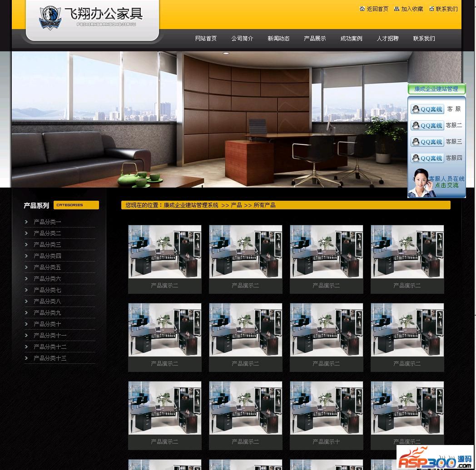Click the QQ离线 button for 客服二
This screenshot has height=470, width=476.
pyautogui.click(x=427, y=125)
